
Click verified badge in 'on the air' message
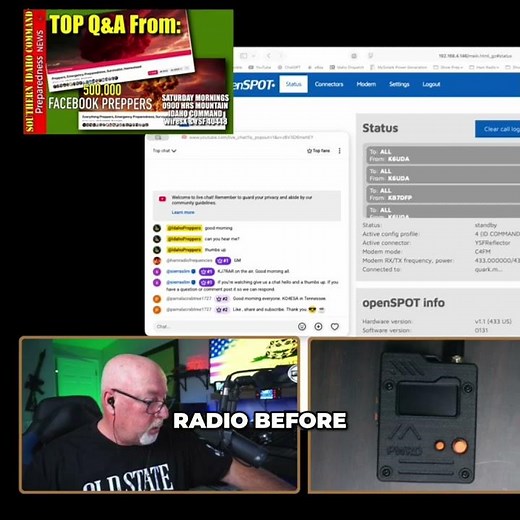pos(194,271)
